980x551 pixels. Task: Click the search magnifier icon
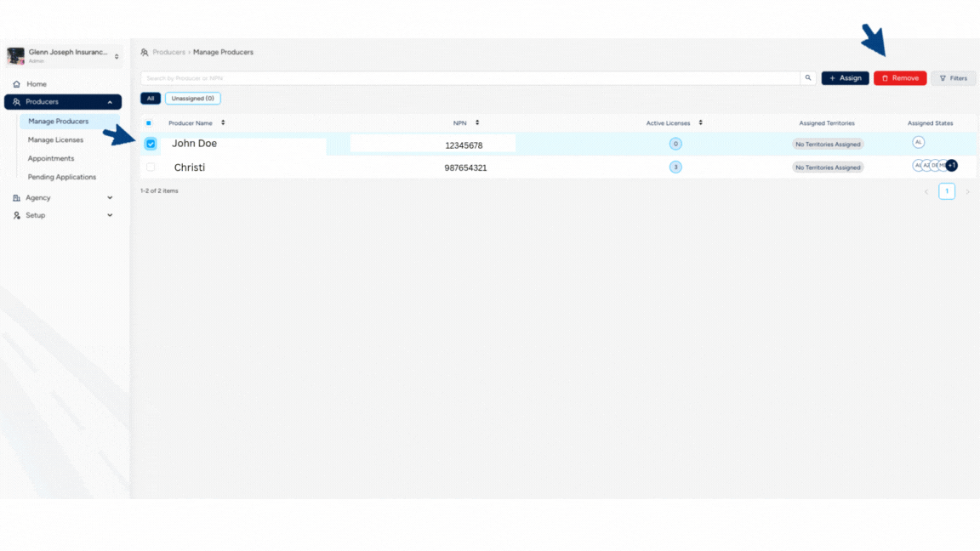pos(808,78)
